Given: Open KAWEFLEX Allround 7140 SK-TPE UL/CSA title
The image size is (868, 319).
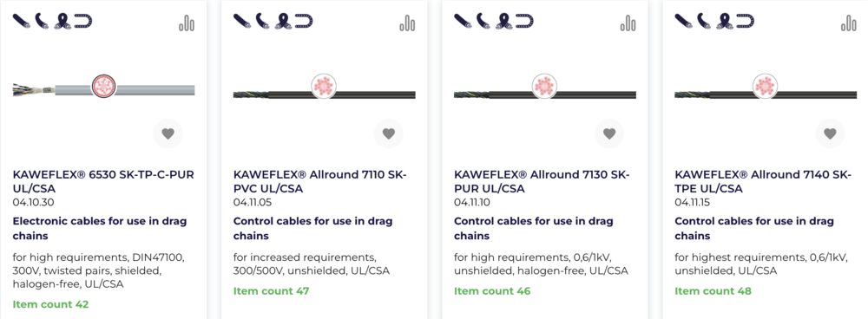Looking at the screenshot, I should click(x=762, y=181).
